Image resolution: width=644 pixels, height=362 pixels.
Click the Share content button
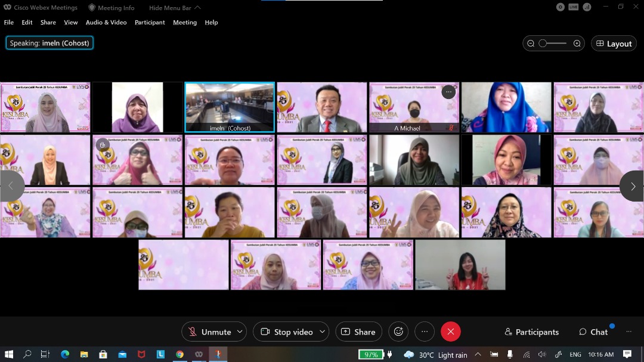tap(358, 332)
